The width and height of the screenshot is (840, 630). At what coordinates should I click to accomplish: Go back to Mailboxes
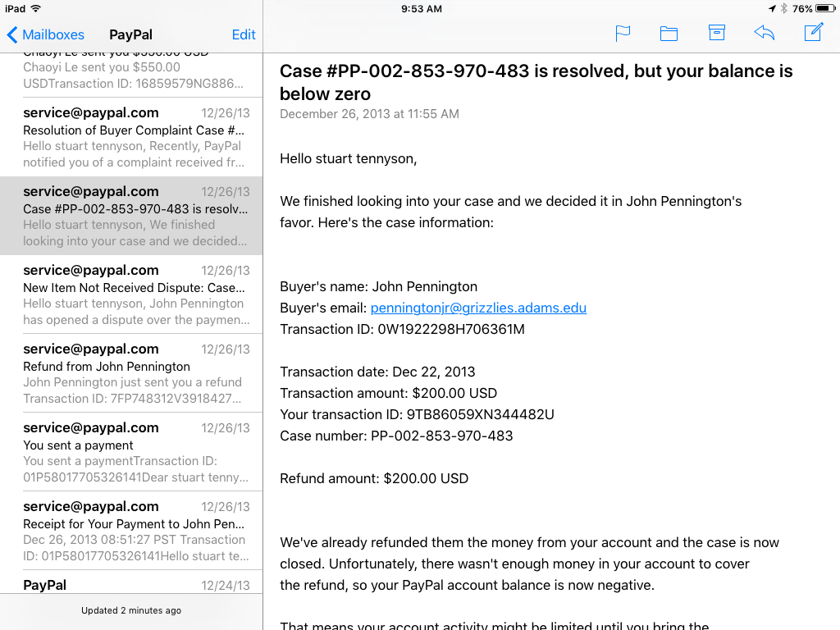(46, 34)
